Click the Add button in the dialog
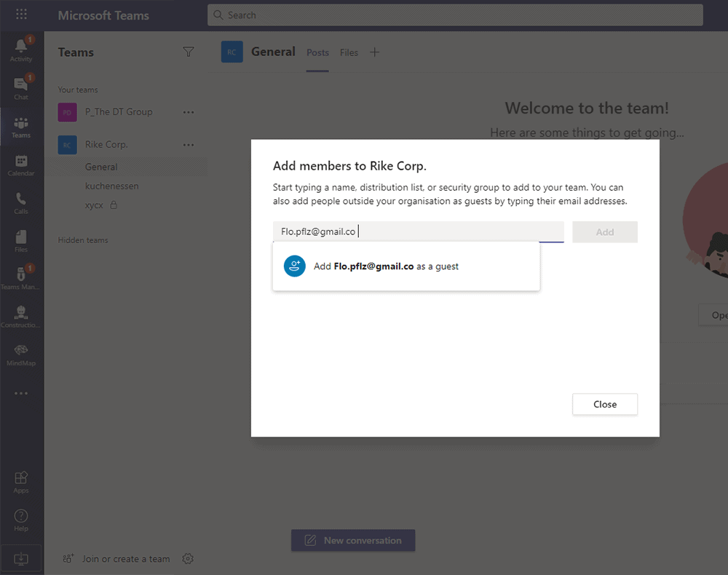 604,232
